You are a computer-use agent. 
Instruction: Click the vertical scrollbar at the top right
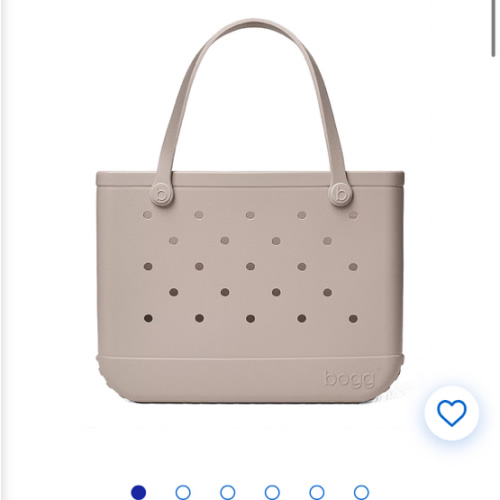point(493,28)
